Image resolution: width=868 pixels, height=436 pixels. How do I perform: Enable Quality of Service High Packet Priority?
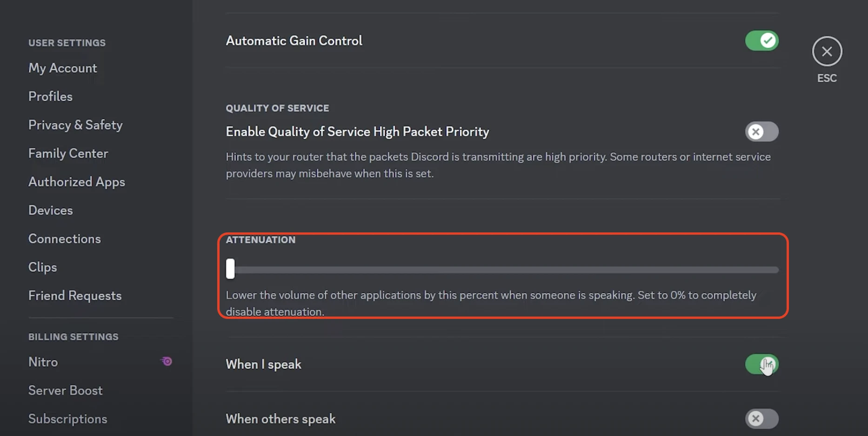click(761, 132)
